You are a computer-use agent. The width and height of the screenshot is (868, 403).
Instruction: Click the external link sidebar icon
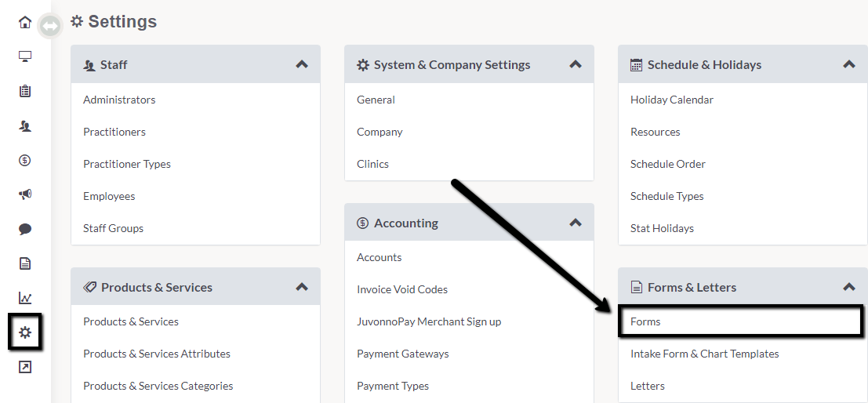coord(25,366)
